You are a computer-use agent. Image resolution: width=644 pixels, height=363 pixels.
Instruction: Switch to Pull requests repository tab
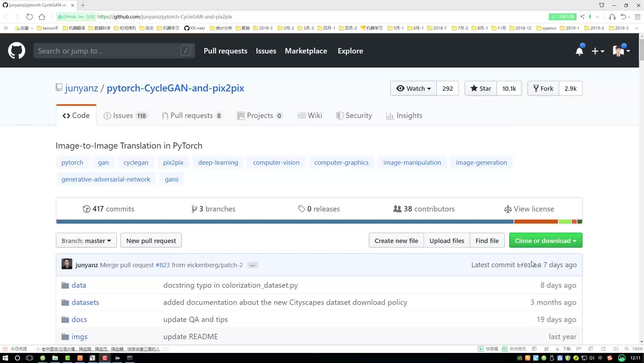coord(192,116)
